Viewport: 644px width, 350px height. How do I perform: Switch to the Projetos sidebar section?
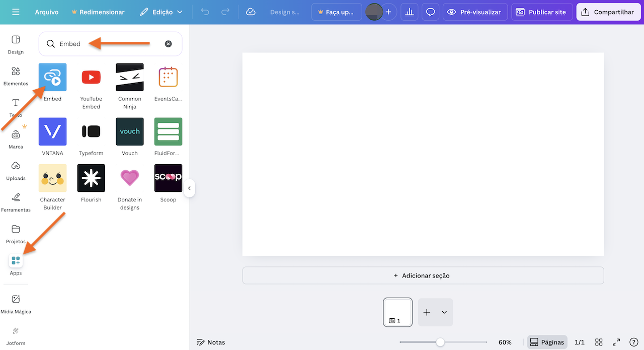(15, 233)
